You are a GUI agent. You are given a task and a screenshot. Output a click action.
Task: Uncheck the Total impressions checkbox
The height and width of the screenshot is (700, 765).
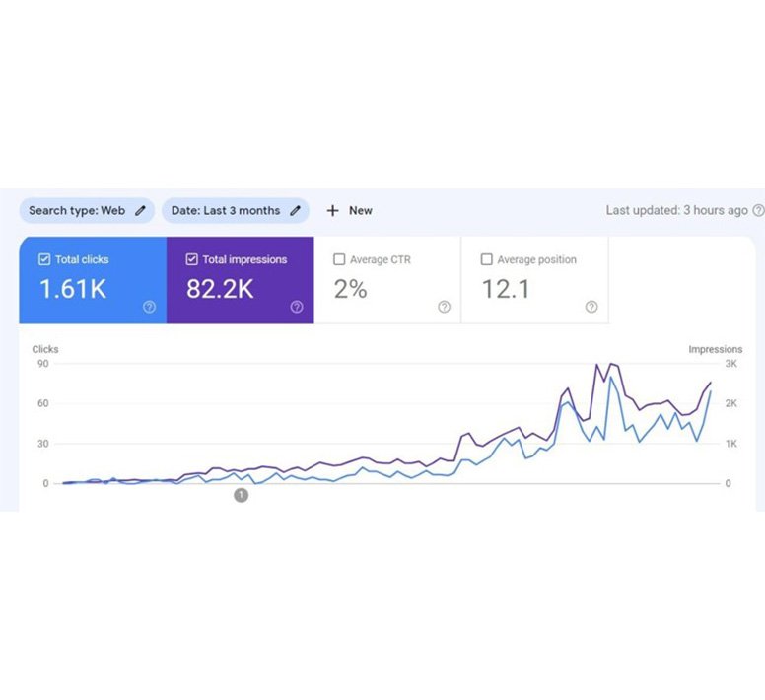192,259
